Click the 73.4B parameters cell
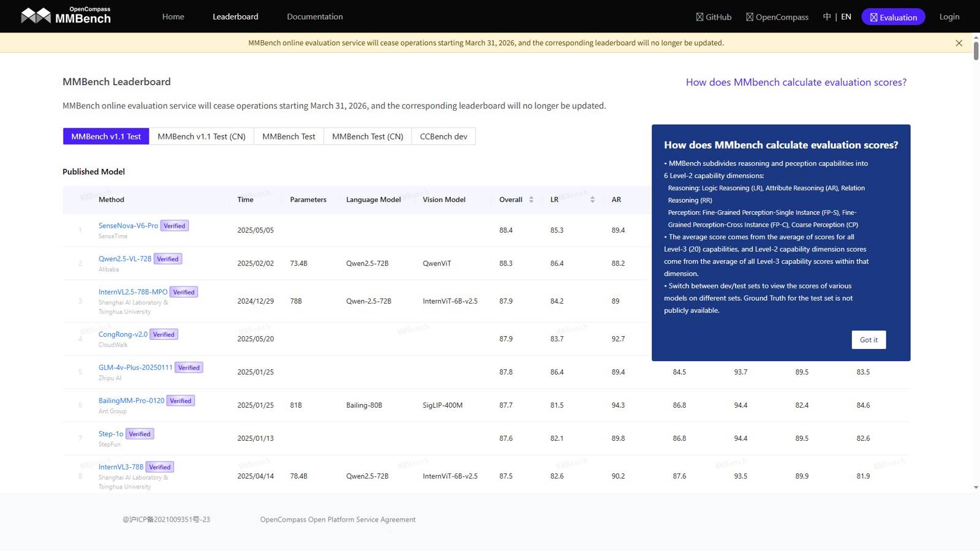The height and width of the screenshot is (551, 980). click(298, 263)
